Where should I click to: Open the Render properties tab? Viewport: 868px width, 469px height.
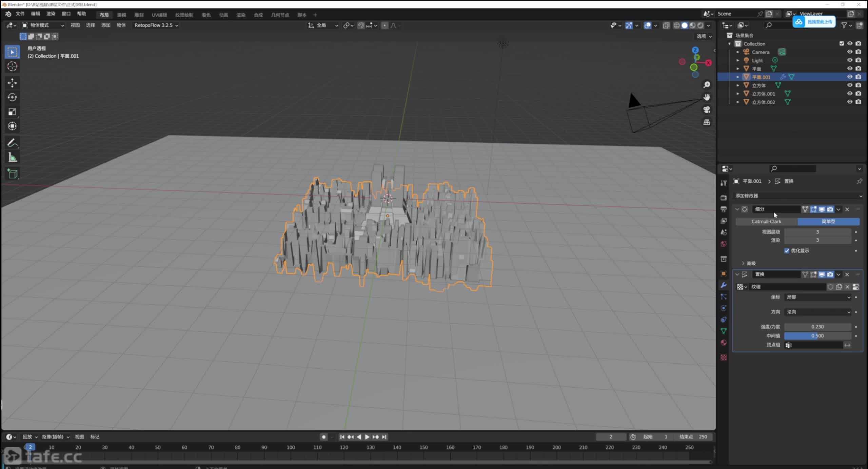724,198
